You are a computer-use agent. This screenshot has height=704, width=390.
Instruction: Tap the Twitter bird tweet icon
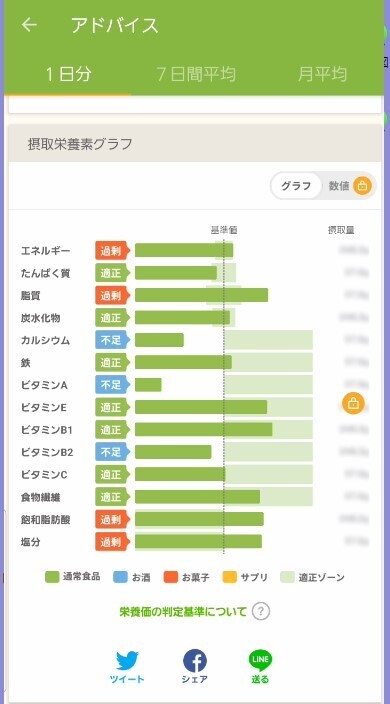[x=127, y=661]
